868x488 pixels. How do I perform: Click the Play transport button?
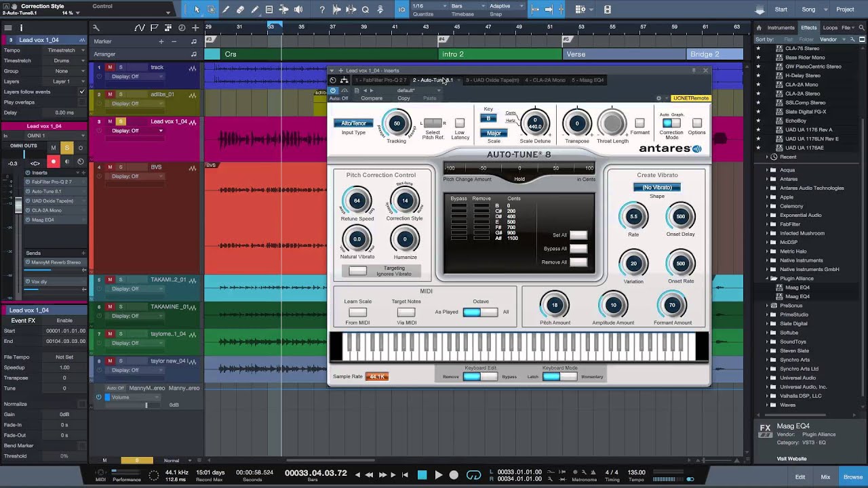(438, 475)
